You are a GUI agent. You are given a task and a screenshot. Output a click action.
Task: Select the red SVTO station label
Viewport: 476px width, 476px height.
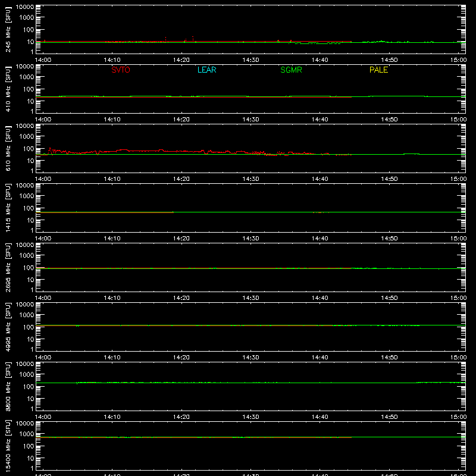pyautogui.click(x=121, y=70)
